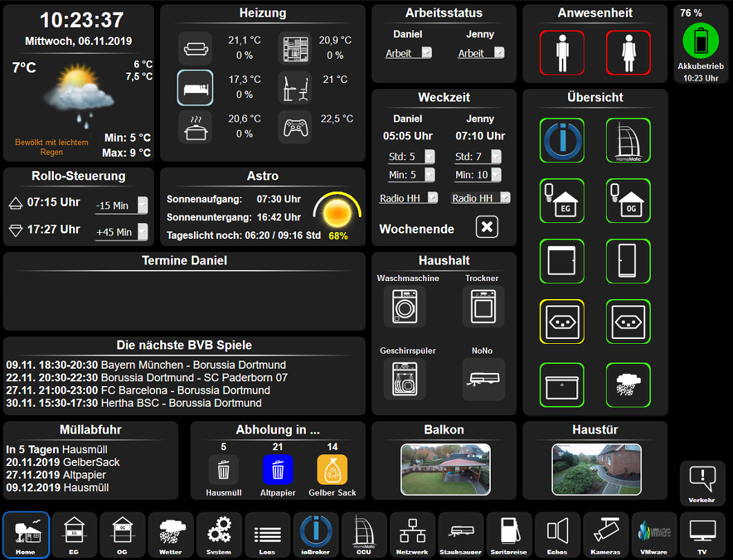This screenshot has height=560, width=733.
Task: Click the FC Barcelona - Borussia Dortmund match
Action: click(x=138, y=390)
